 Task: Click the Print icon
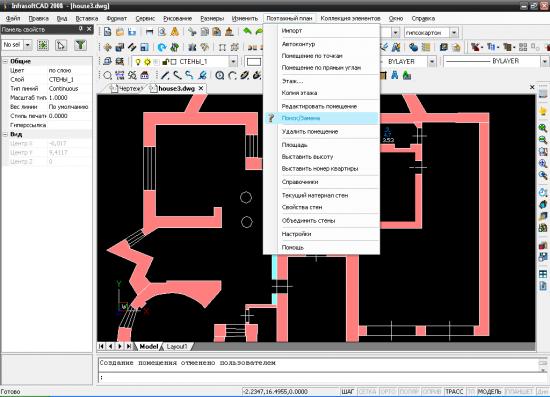point(149,32)
